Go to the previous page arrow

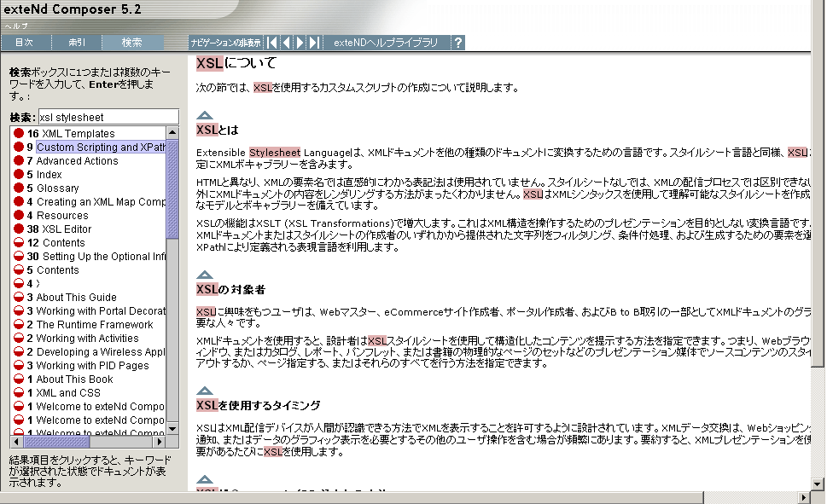[x=287, y=43]
